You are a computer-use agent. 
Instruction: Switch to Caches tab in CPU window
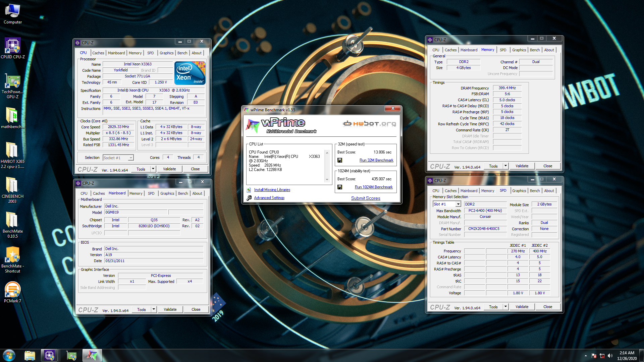[x=98, y=53]
